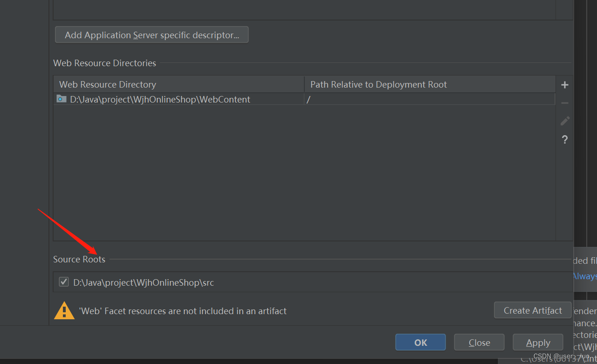Viewport: 597px width, 364px height.
Task: Remove the selected web resource directory
Action: click(564, 103)
